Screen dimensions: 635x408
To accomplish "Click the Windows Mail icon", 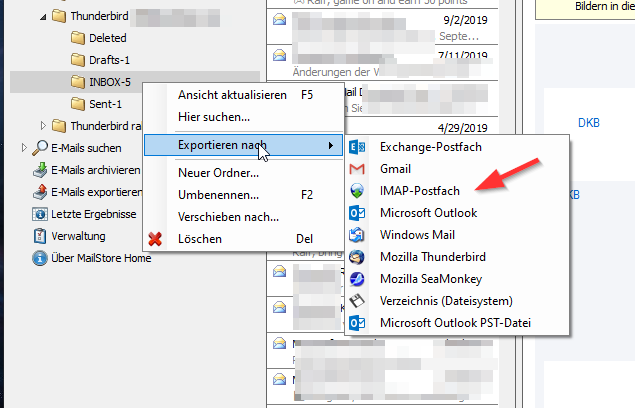I will 357,235.
